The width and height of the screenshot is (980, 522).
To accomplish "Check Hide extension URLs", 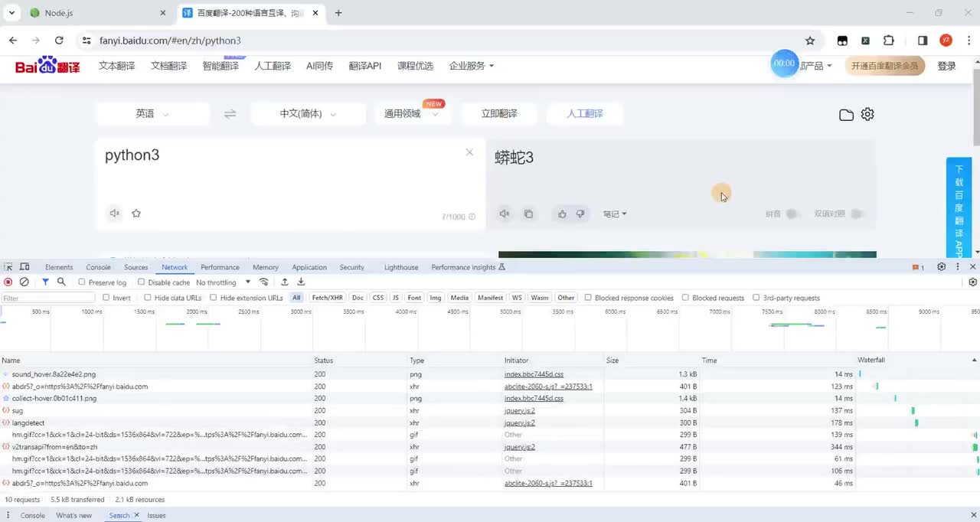I will click(213, 298).
